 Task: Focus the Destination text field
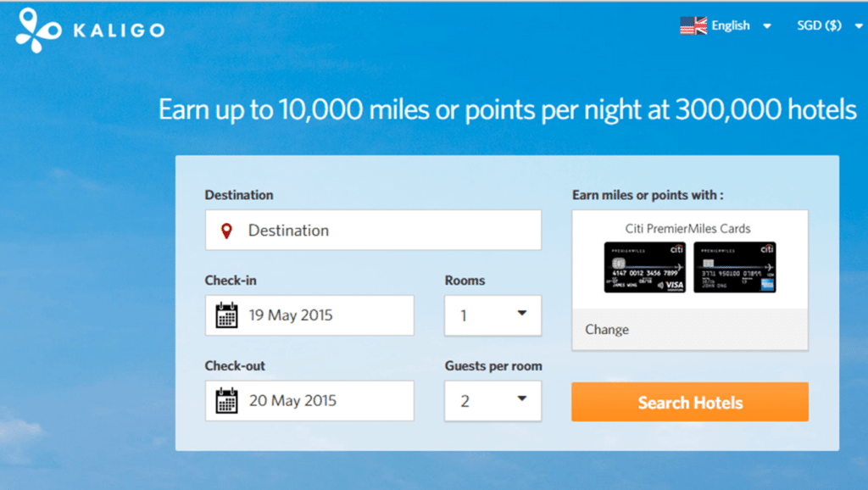tap(373, 230)
